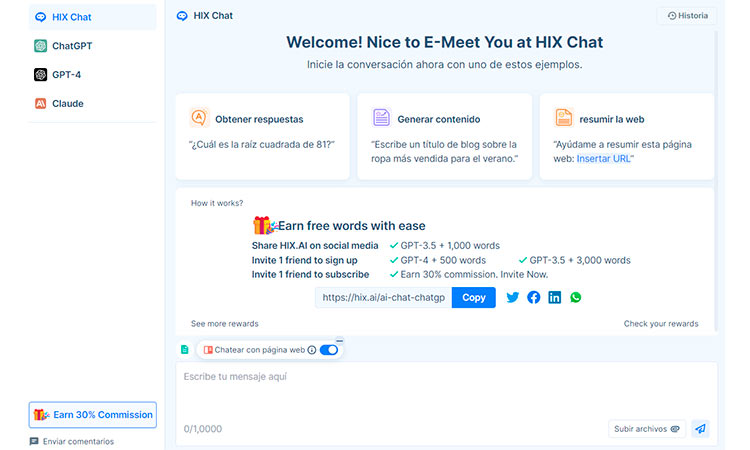
Task: Click info icon next to Chatear con página web
Action: [x=312, y=350]
